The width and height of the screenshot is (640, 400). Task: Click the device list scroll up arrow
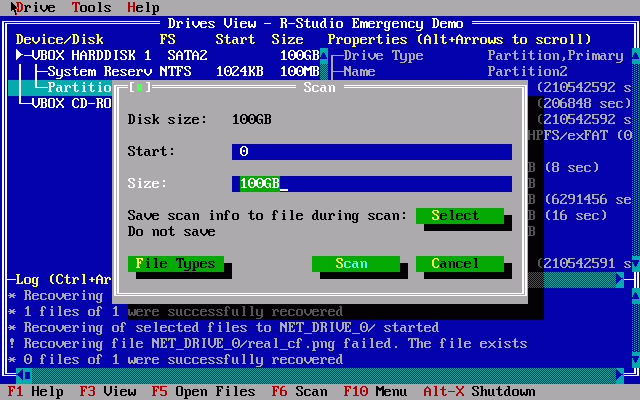coord(324,55)
